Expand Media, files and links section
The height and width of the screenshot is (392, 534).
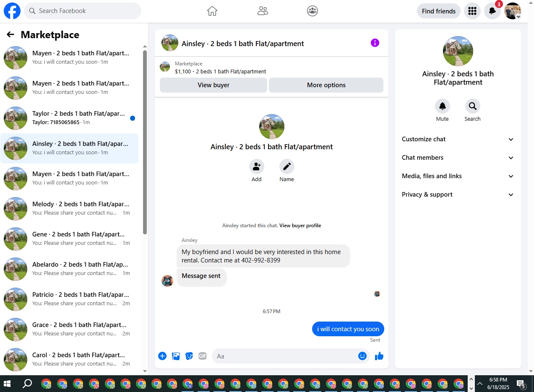(x=458, y=176)
